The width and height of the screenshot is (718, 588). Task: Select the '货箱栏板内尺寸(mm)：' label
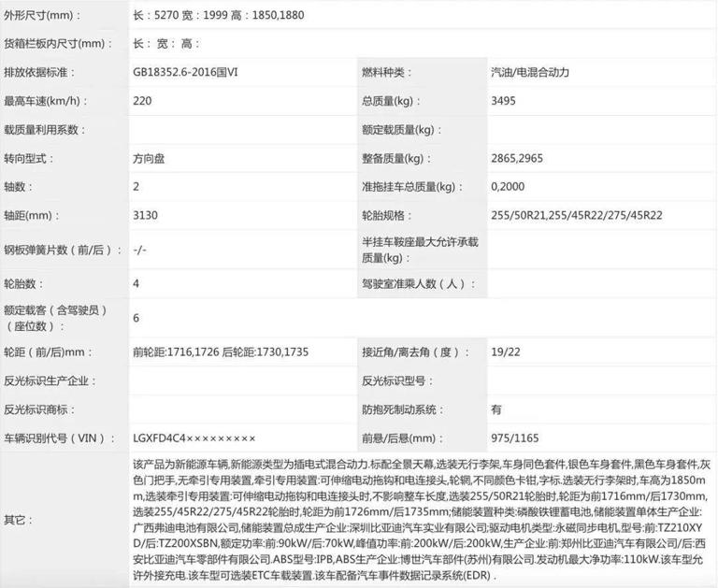pos(58,44)
